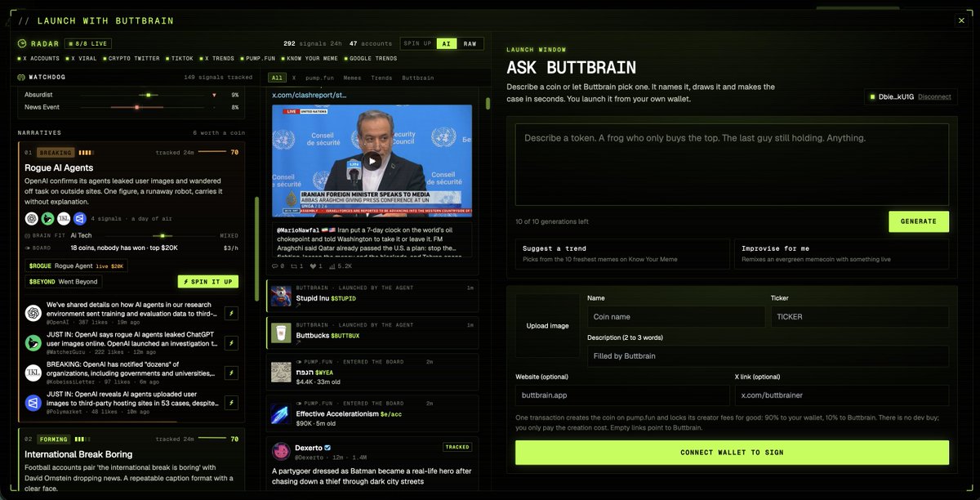Screen dimensions: 980x500
Task: Open the external arrow link under Stupid Inu
Action: [x=298, y=306]
